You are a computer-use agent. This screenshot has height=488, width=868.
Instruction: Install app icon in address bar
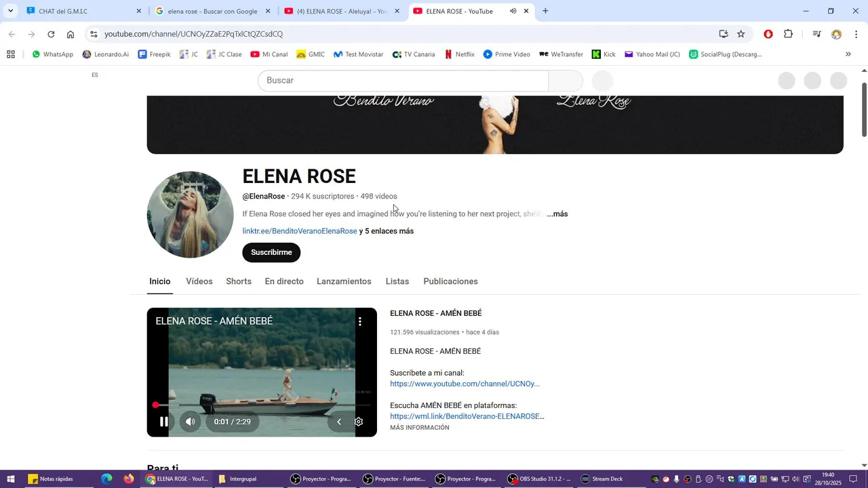[x=724, y=34]
